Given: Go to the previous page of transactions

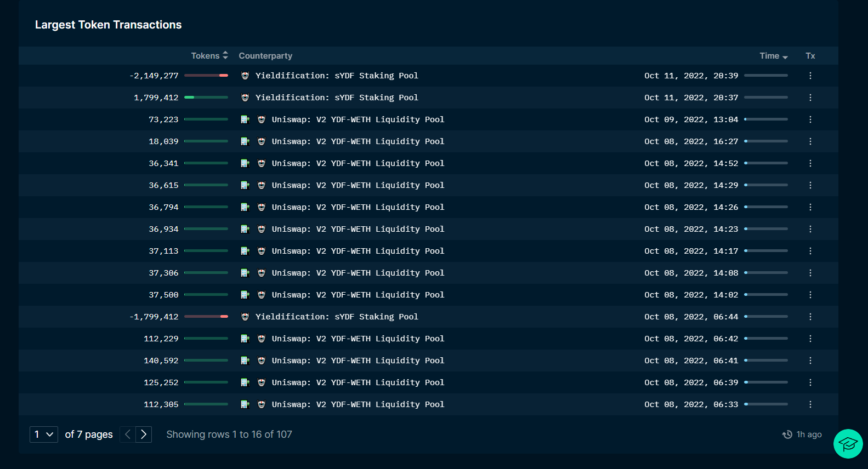Looking at the screenshot, I should point(128,434).
